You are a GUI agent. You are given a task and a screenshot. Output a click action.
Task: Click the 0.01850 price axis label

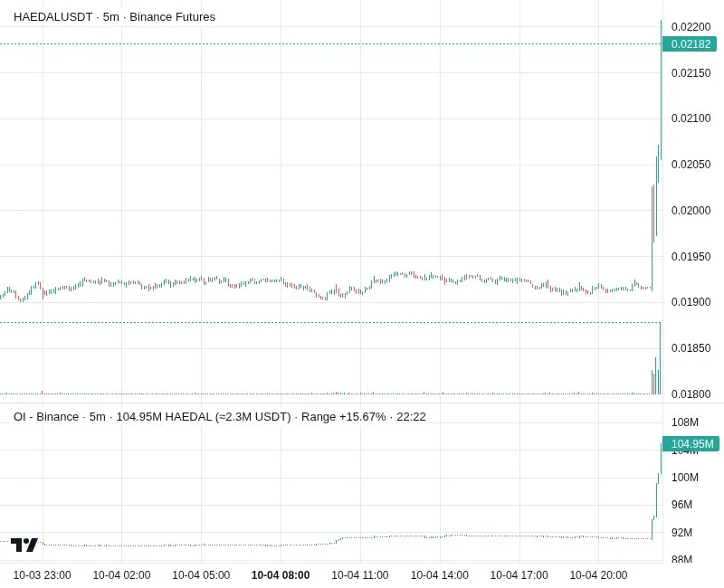[x=691, y=348]
